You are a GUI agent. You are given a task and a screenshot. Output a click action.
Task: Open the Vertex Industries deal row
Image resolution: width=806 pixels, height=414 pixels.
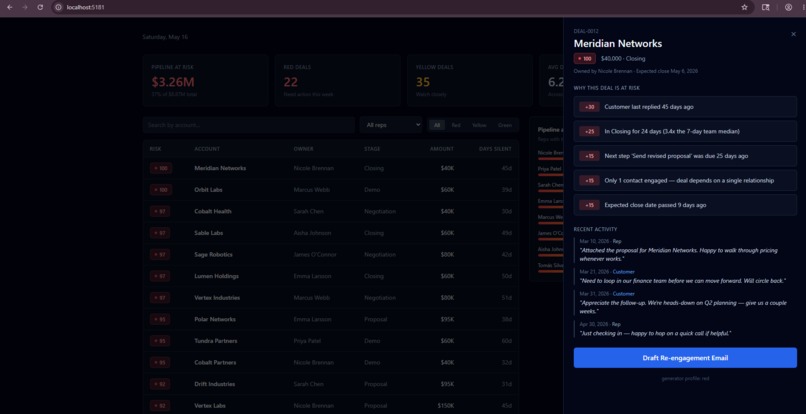click(331, 298)
